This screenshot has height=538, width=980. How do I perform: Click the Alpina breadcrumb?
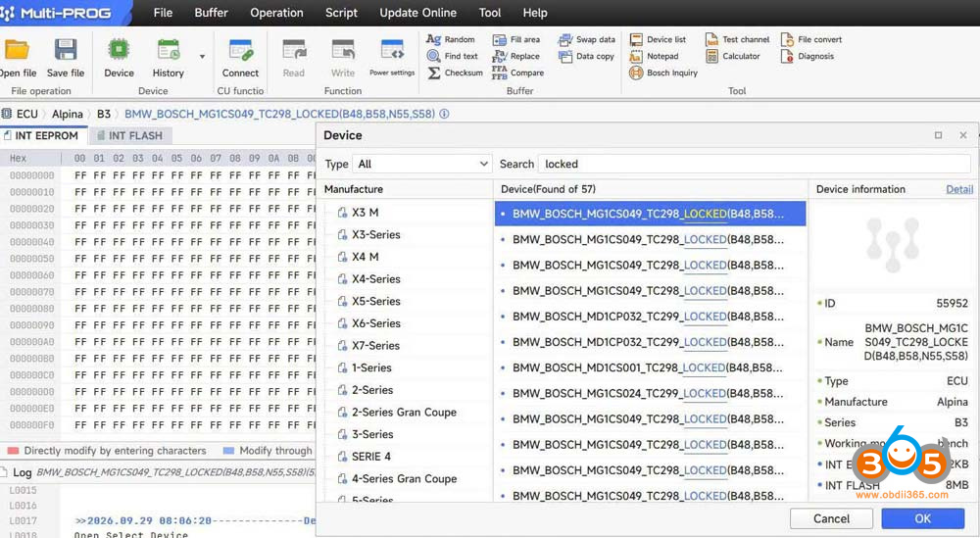pyautogui.click(x=68, y=115)
